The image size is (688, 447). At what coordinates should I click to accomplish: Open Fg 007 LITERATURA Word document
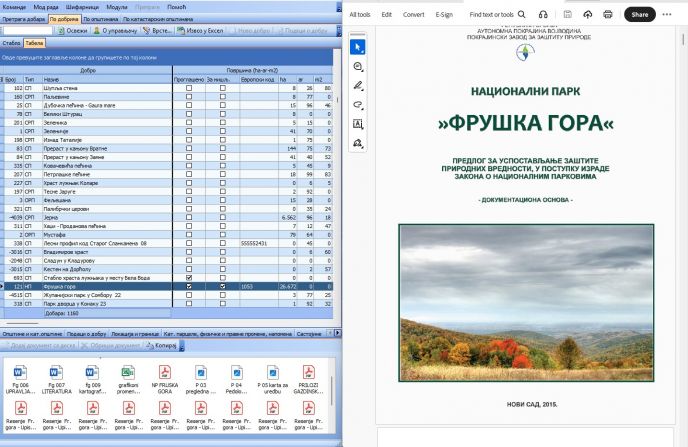click(57, 379)
